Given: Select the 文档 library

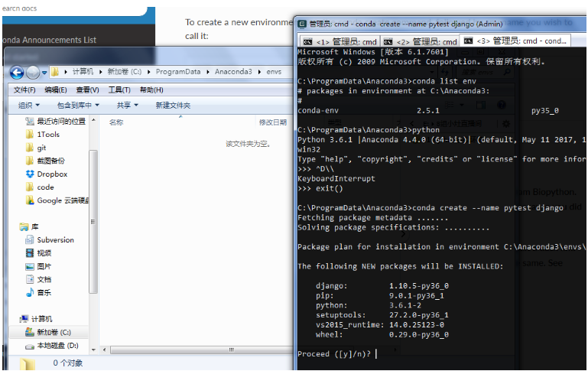Looking at the screenshot, I should click(x=44, y=279).
